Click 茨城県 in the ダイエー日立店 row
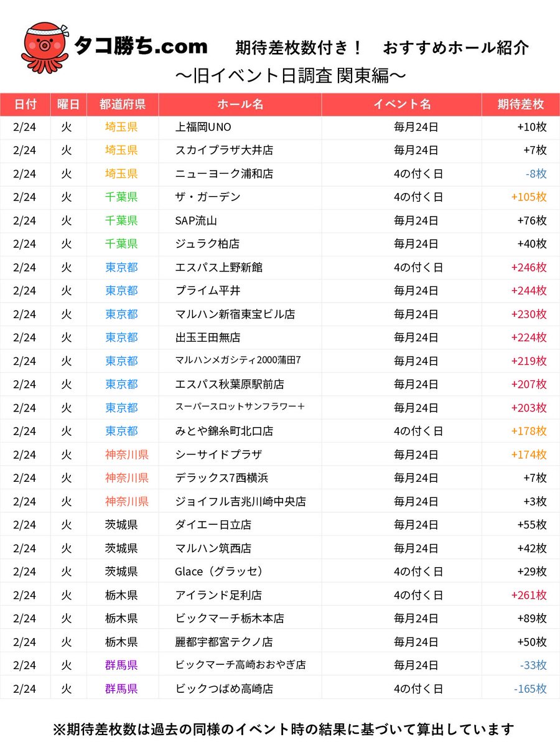This screenshot has width=560, height=747. (122, 525)
